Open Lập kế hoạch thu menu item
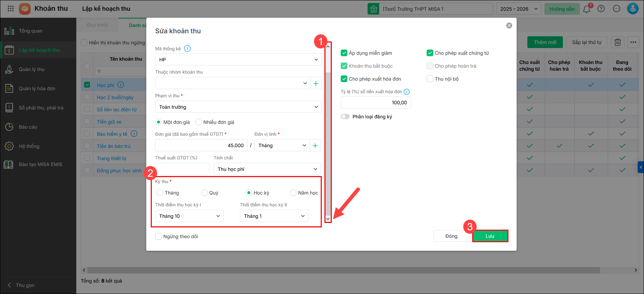Screen dimensions: 644x294 38,50
